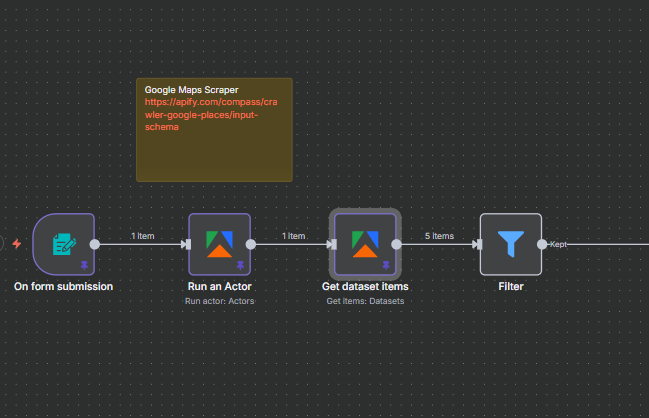This screenshot has width=649, height=418.
Task: Select the Filter node funnel icon
Action: tap(511, 244)
